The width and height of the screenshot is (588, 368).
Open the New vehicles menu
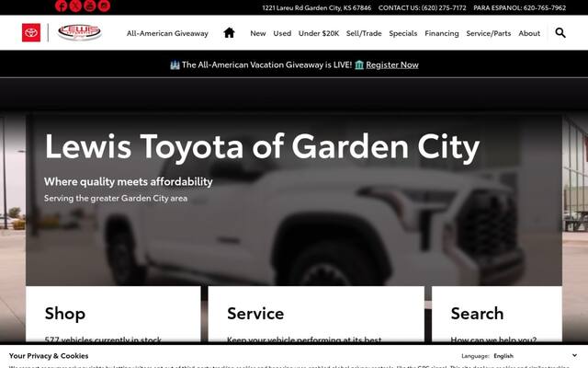coord(258,33)
